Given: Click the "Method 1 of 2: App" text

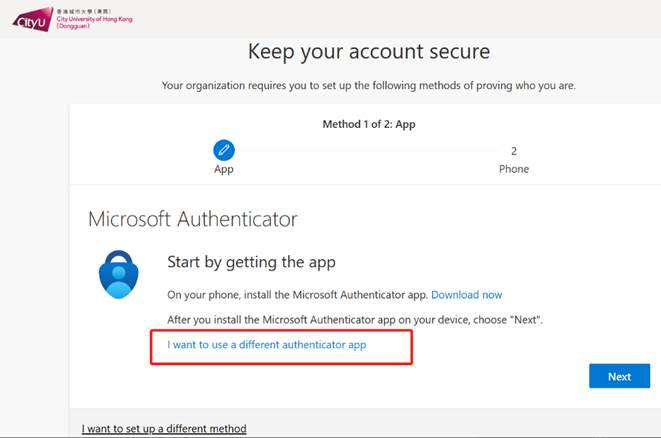Looking at the screenshot, I should (x=369, y=124).
